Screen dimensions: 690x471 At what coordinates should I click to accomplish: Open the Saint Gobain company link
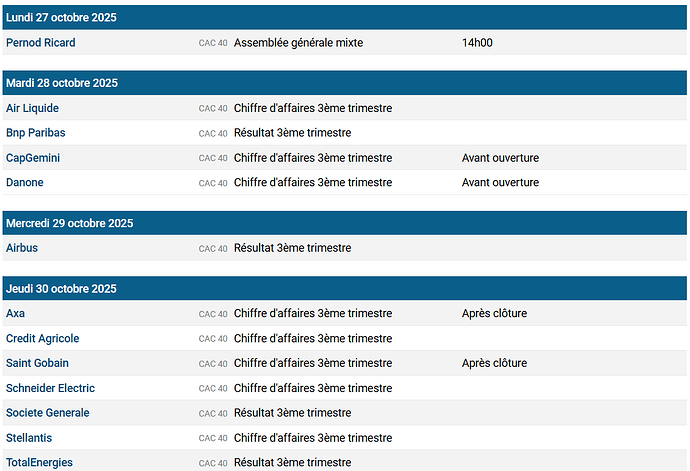[x=37, y=363]
